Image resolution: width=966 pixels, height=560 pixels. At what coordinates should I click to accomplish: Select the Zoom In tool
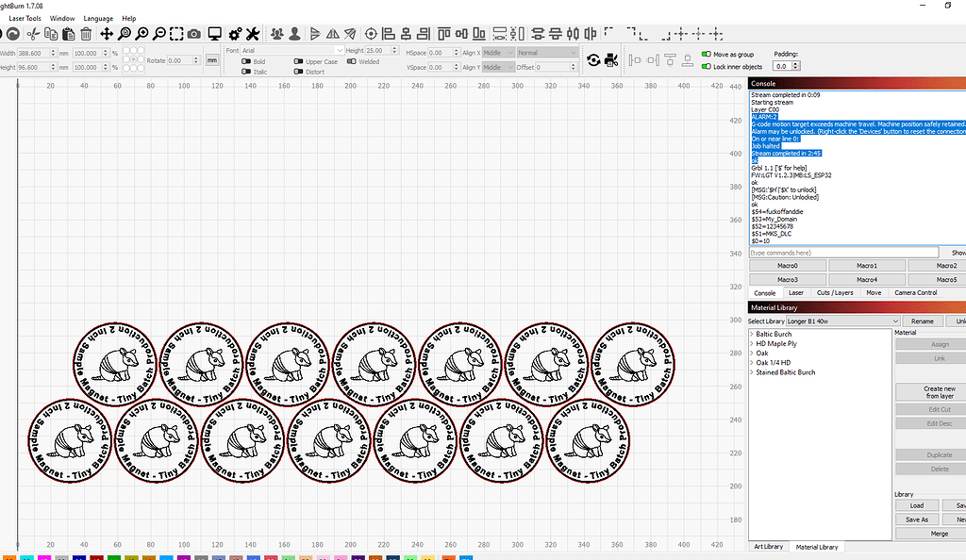point(142,32)
